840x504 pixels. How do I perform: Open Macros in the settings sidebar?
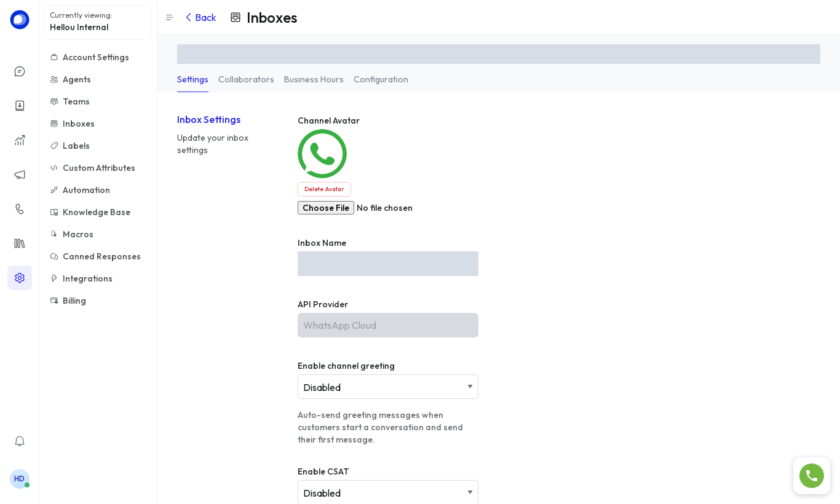tap(98, 234)
